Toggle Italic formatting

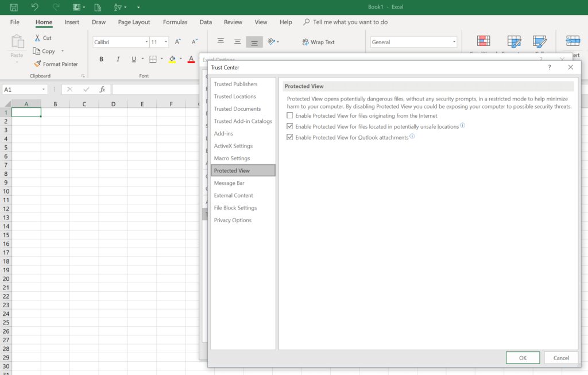[118, 59]
